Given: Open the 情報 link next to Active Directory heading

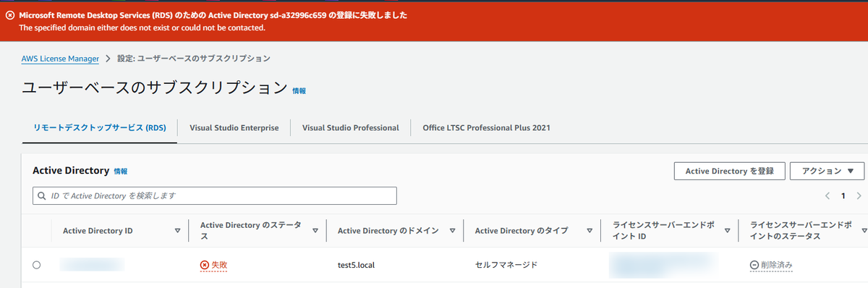Looking at the screenshot, I should (121, 171).
